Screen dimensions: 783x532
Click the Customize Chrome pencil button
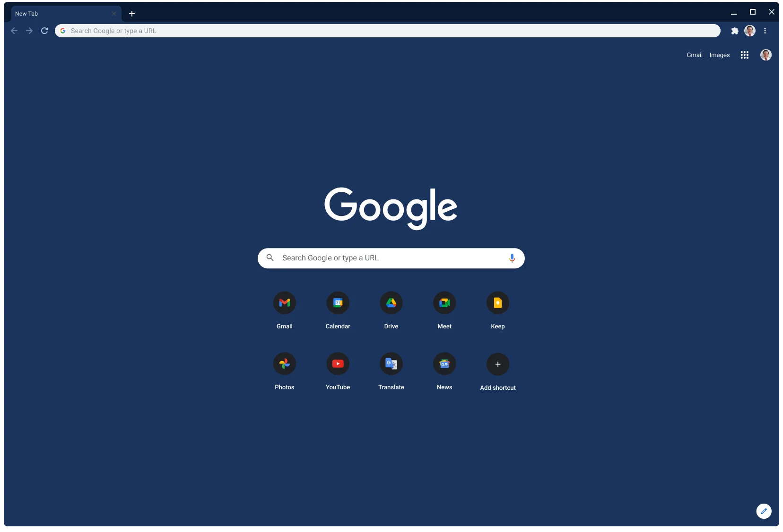pos(764,511)
